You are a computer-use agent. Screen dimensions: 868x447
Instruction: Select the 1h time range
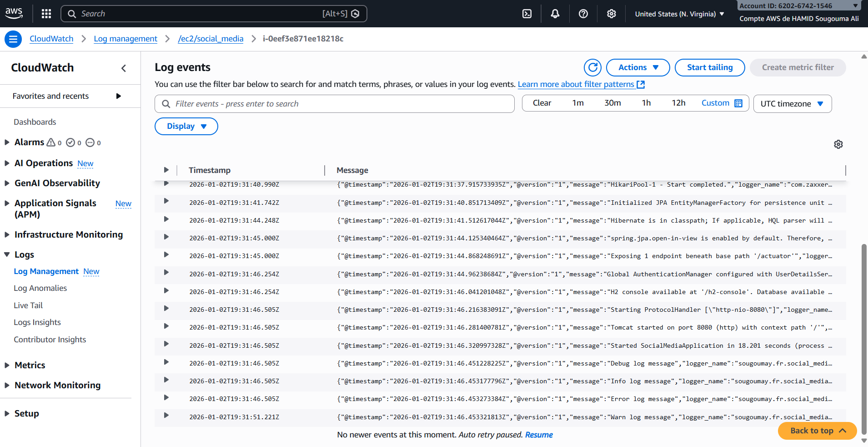pyautogui.click(x=646, y=103)
